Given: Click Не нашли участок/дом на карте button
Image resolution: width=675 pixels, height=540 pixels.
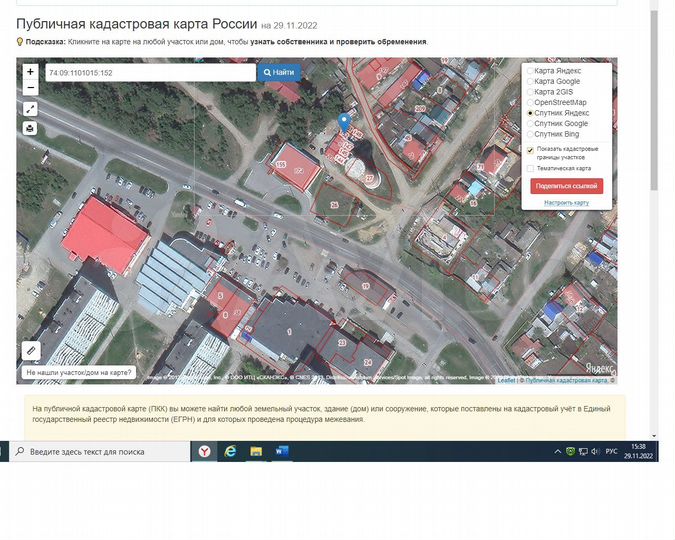Looking at the screenshot, I should (79, 372).
